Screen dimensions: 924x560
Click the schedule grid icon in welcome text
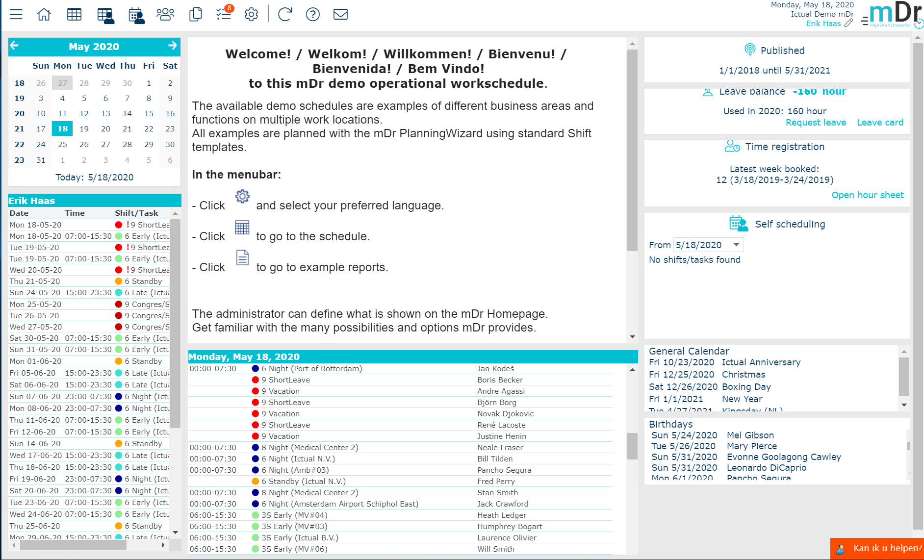(242, 227)
